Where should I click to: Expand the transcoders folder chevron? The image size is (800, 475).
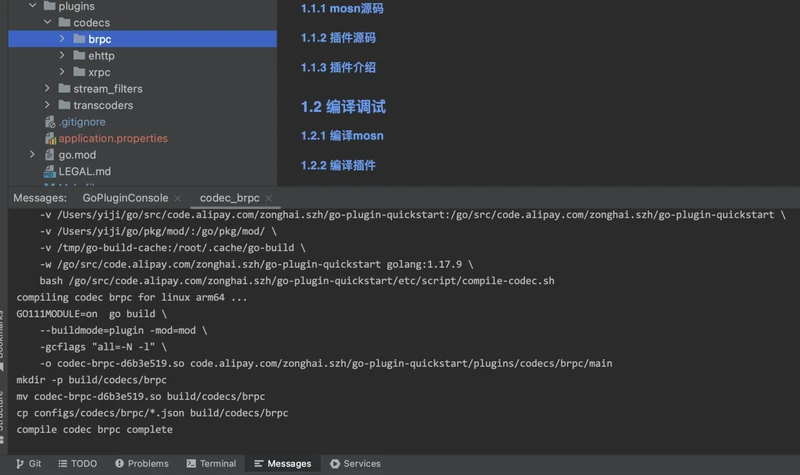(47, 105)
